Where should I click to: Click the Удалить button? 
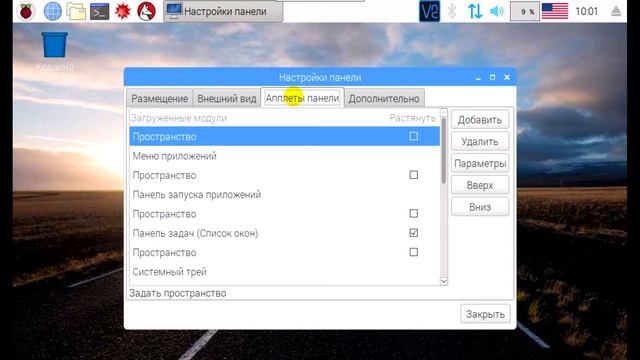point(480,142)
